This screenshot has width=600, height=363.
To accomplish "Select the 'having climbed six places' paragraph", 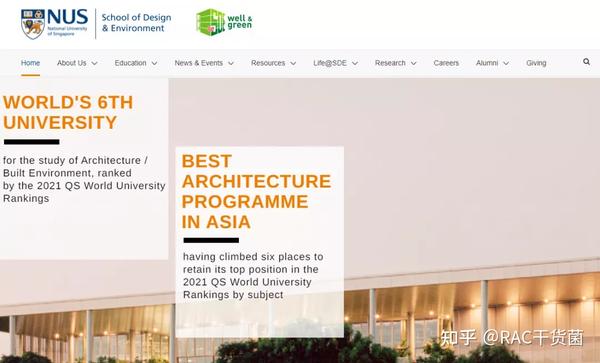I will pyautogui.click(x=253, y=275).
